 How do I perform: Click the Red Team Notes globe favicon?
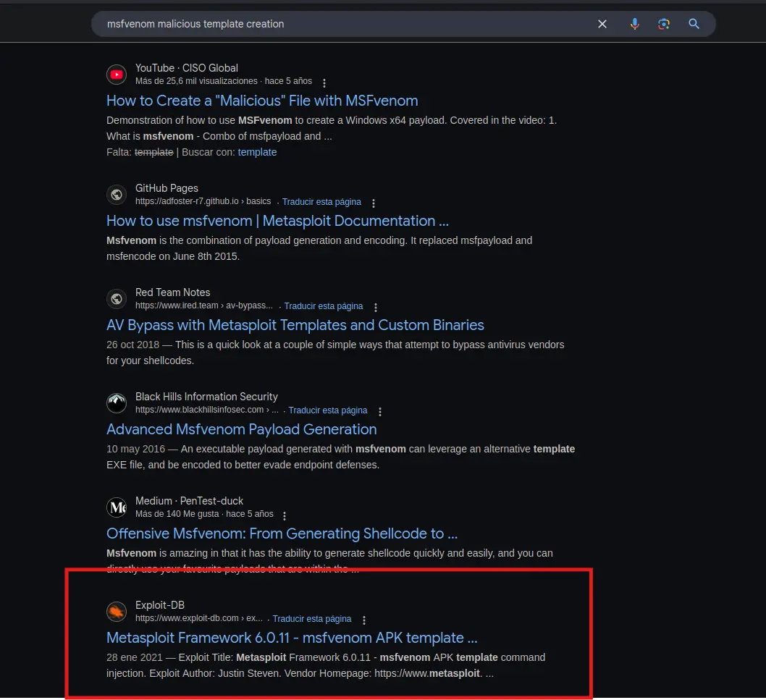coord(117,298)
